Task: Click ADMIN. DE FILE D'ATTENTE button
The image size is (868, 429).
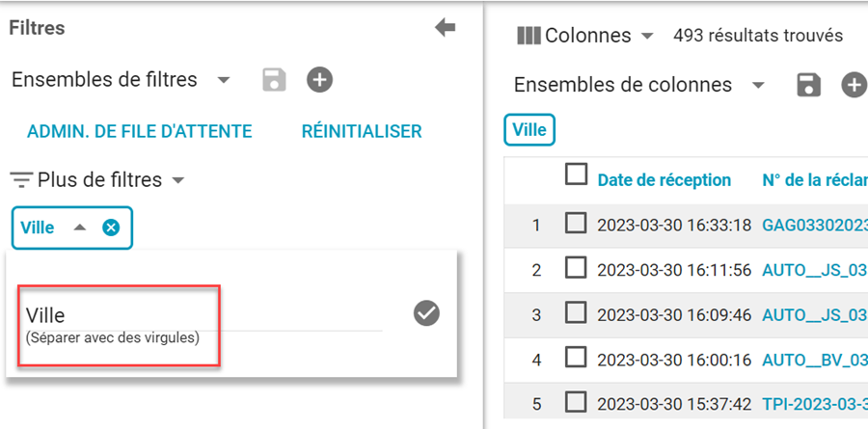Action: [x=139, y=131]
